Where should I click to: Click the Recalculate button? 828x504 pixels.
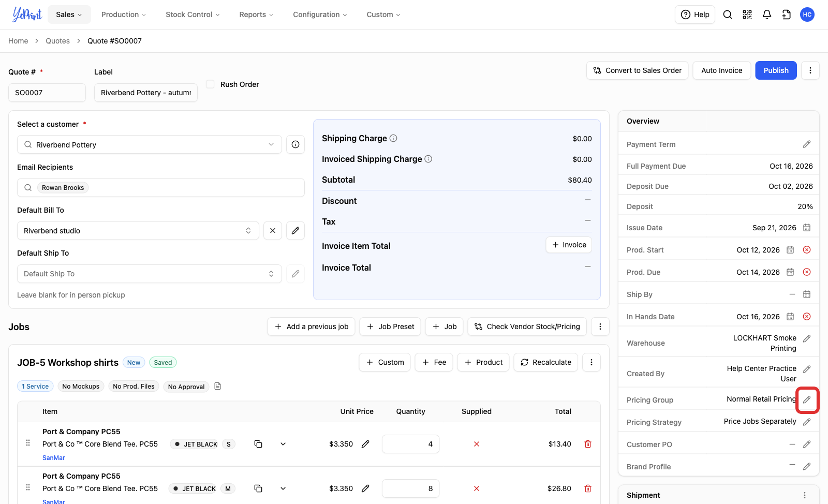pos(546,362)
